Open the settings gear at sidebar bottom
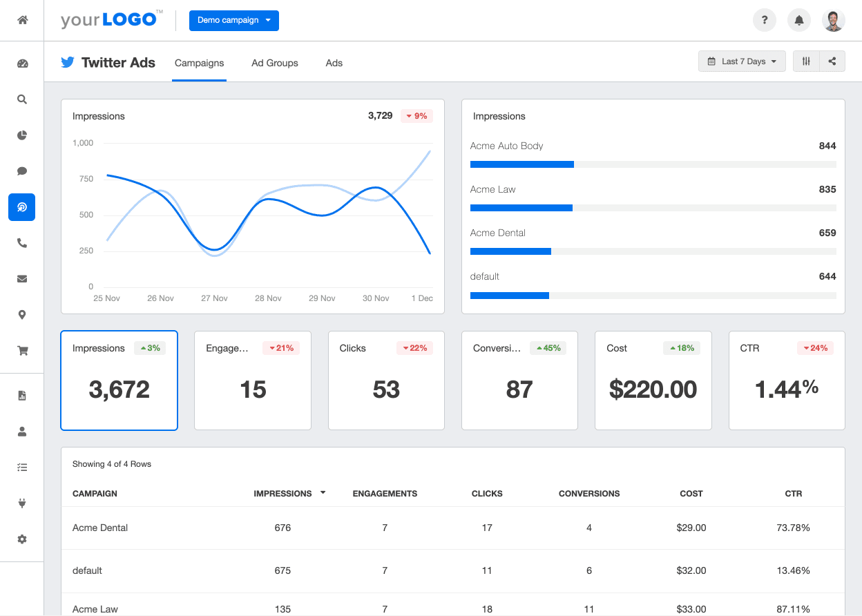The width and height of the screenshot is (862, 616). point(21,539)
